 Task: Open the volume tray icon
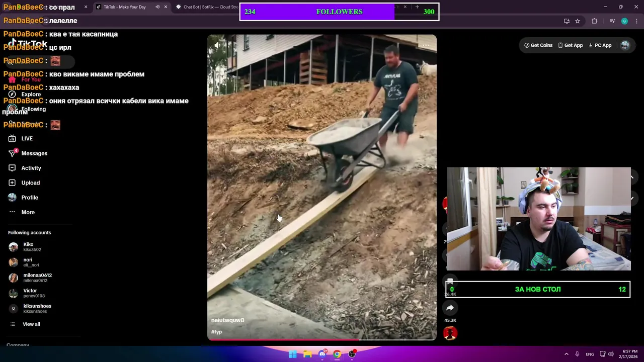611,354
